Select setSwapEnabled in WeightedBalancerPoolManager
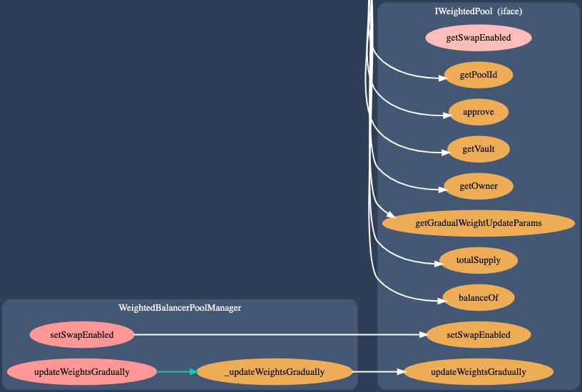This screenshot has width=582, height=392. click(x=81, y=334)
